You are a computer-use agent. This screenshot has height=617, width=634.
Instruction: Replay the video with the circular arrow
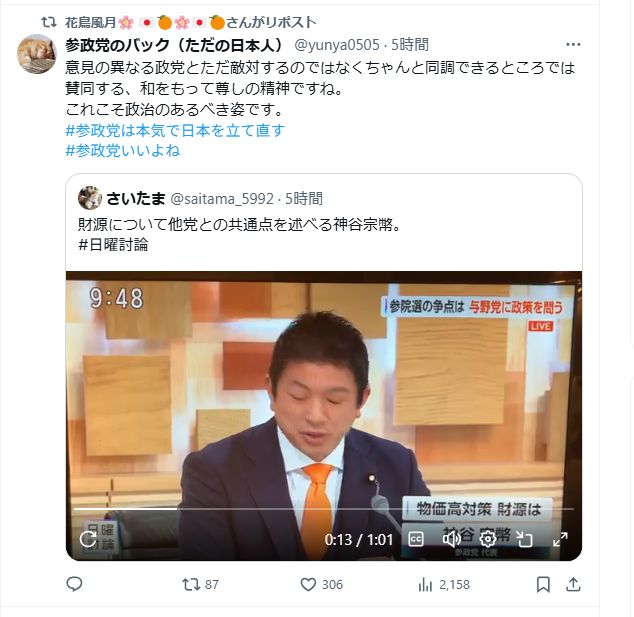point(88,539)
